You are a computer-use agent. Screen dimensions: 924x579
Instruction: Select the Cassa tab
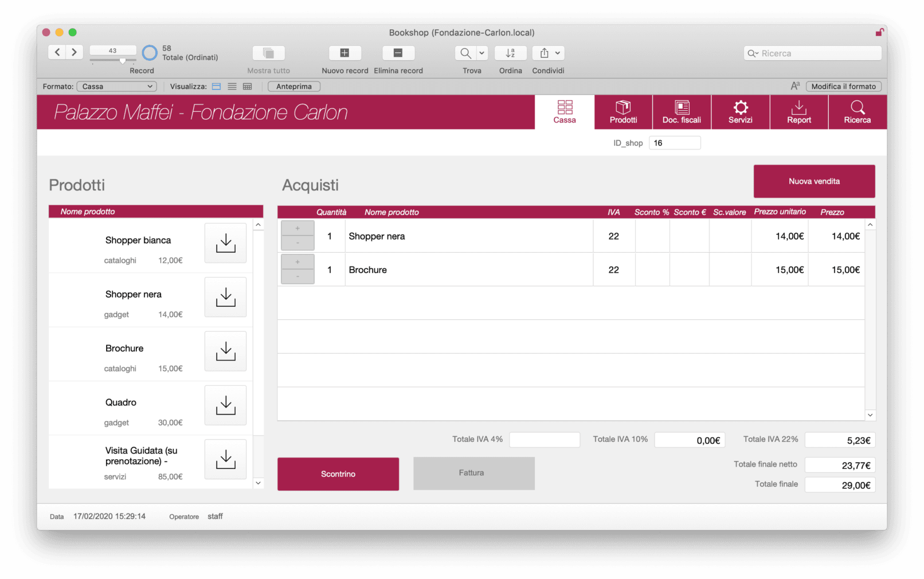click(565, 112)
